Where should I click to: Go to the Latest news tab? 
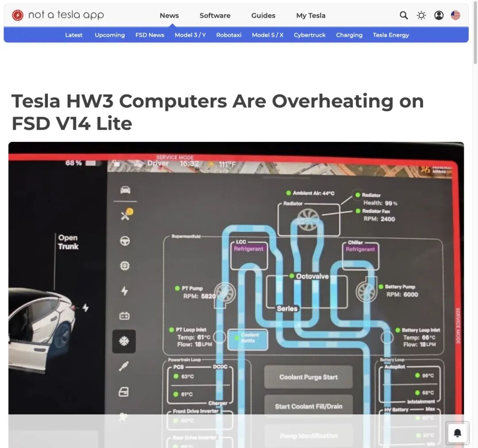(74, 35)
